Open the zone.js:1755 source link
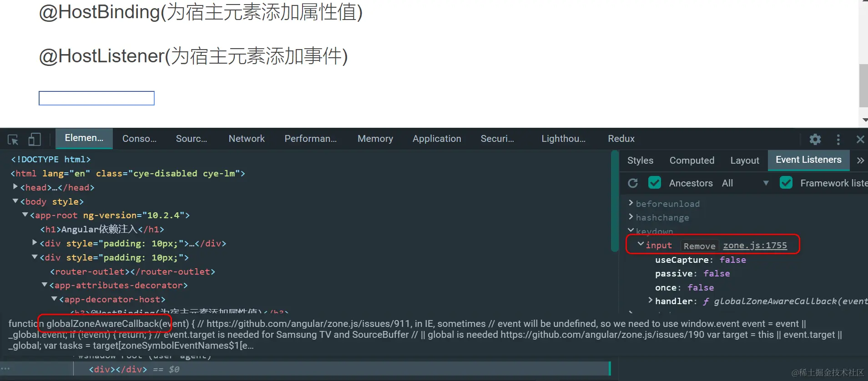The height and width of the screenshot is (381, 868). click(x=755, y=246)
